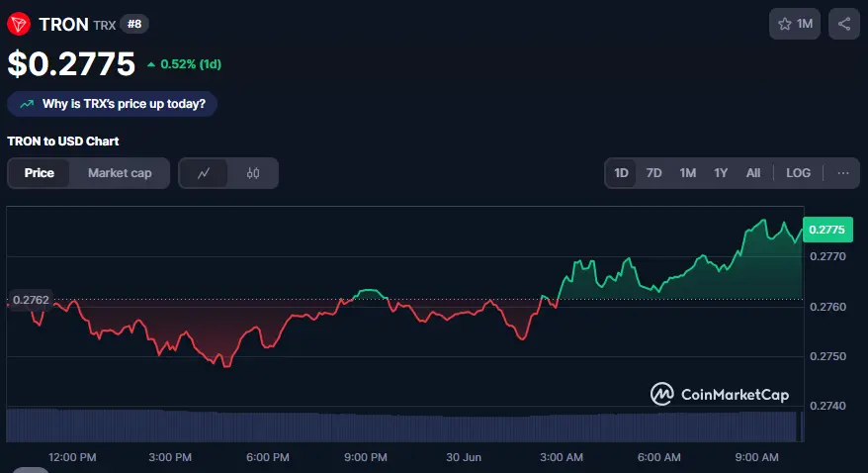Switch to candlestick chart view icon

coord(253,173)
